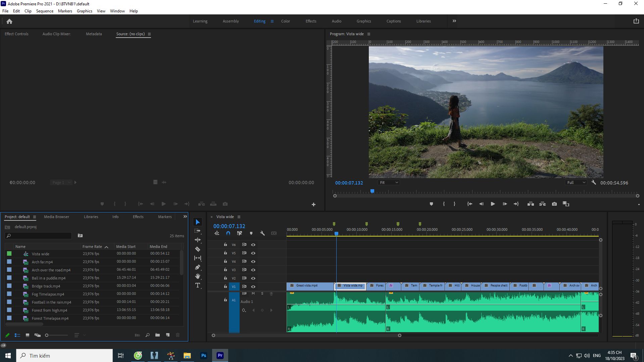Viewport: 644px width, 362px height.
Task: Open the Program: Vista wide panel menu
Action: pyautogui.click(x=369, y=34)
